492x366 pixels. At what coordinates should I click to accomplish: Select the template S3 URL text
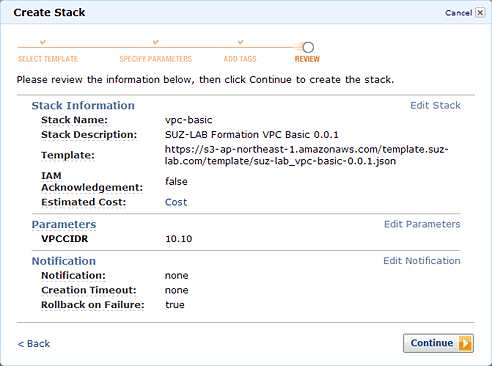307,155
